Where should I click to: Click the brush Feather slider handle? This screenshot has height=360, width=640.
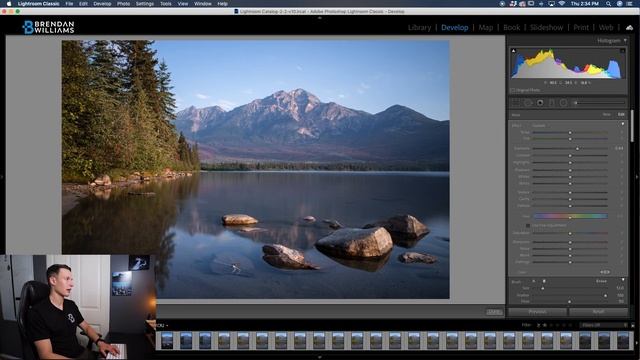[x=605, y=296]
